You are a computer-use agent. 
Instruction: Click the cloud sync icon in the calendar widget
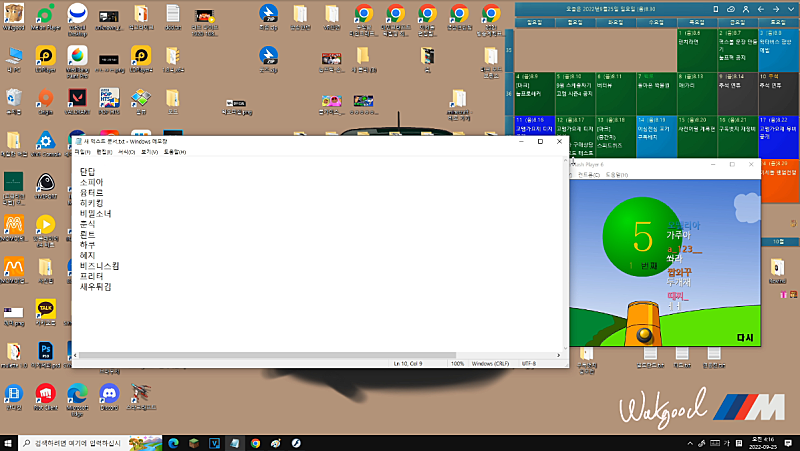pos(731,9)
